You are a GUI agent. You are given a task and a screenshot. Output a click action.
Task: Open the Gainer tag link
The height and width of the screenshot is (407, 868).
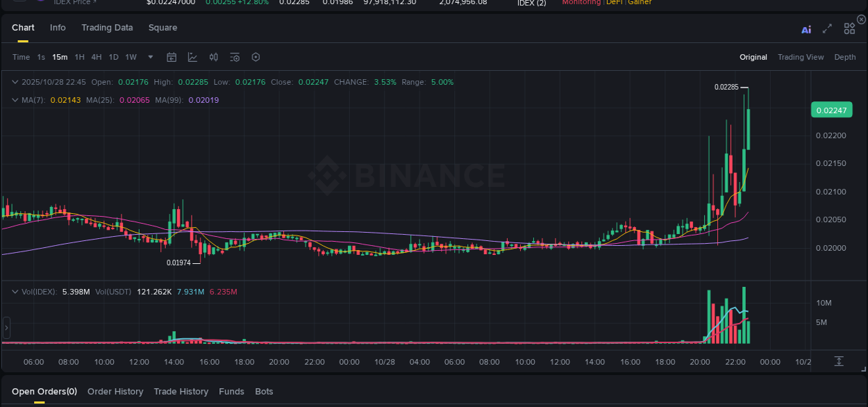(640, 3)
